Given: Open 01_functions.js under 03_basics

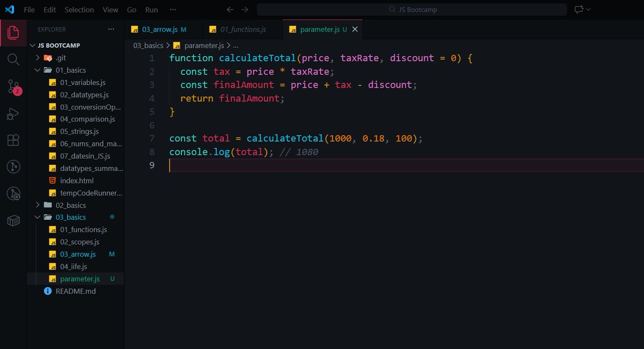Looking at the screenshot, I should 75,230.
